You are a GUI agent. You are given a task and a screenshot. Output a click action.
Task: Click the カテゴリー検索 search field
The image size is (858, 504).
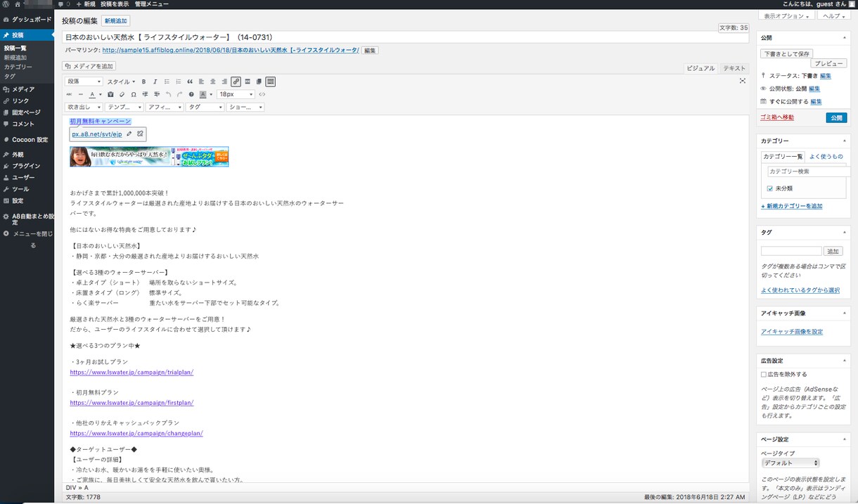[808, 172]
